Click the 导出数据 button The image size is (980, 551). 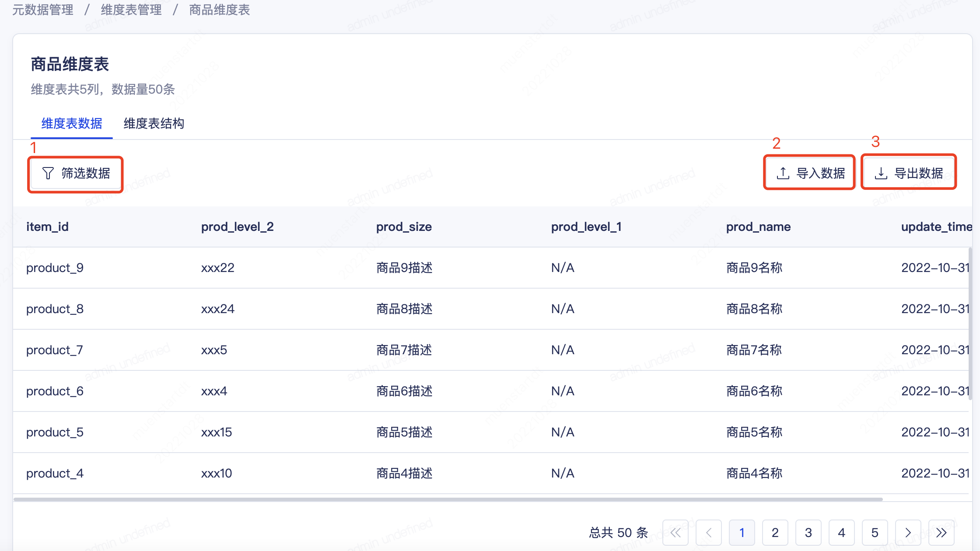point(909,173)
